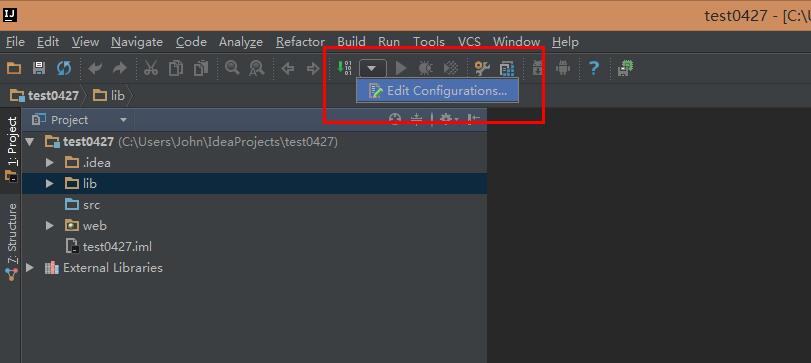Click the IntelliJ IDEA title bar logo
811x363 pixels.
tap(10, 15)
